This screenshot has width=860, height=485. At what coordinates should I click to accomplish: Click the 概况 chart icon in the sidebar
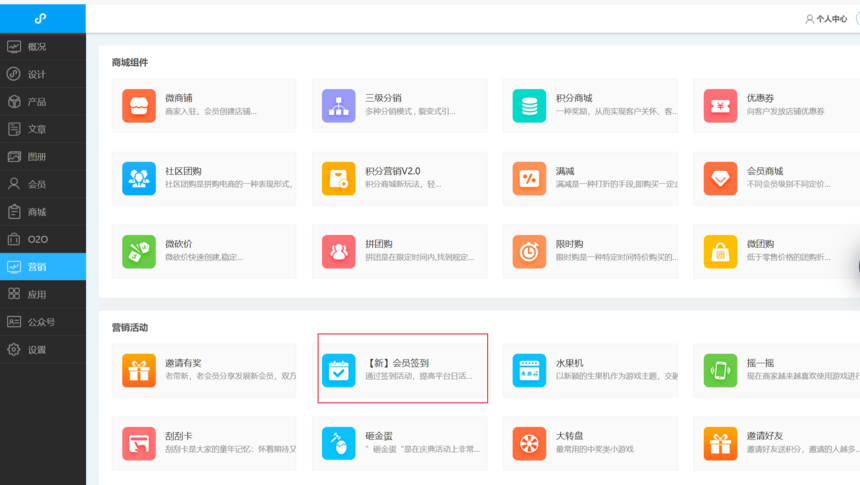(14, 47)
